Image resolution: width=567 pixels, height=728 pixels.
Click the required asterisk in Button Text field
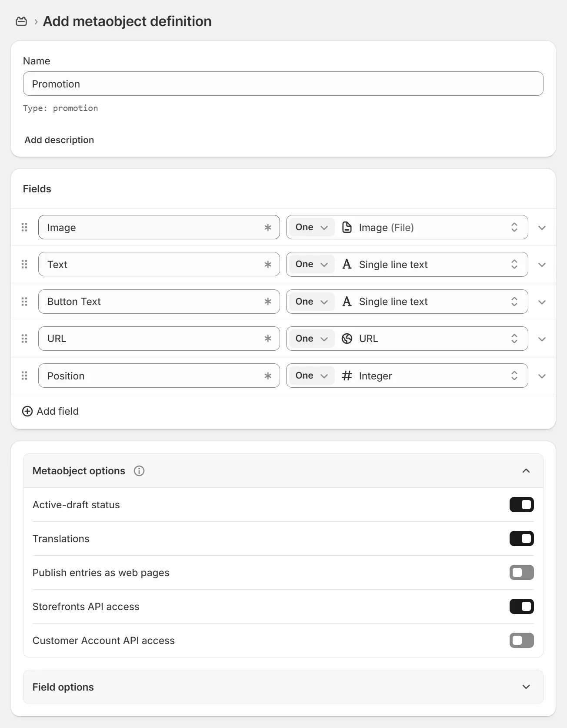[268, 302]
